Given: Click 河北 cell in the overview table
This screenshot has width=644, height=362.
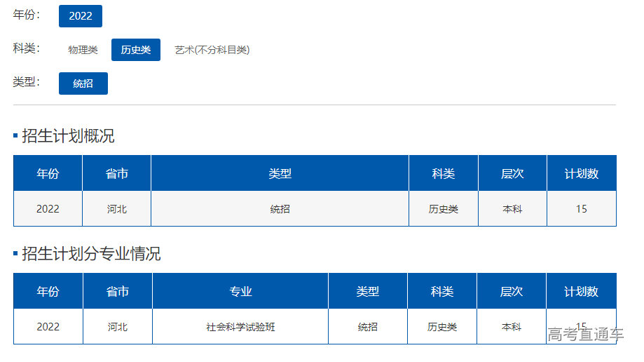Looking at the screenshot, I should pyautogui.click(x=117, y=209).
